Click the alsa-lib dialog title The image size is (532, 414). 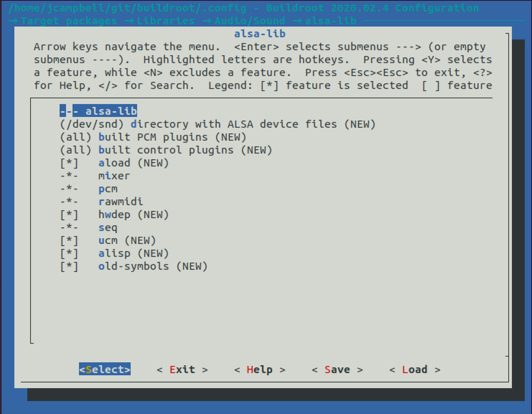[x=260, y=34]
